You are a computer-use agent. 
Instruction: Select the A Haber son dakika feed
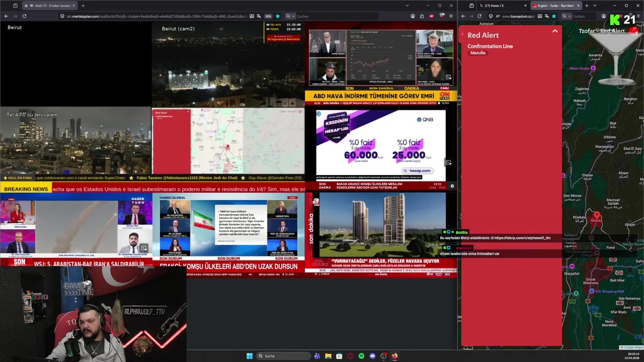pos(381,234)
